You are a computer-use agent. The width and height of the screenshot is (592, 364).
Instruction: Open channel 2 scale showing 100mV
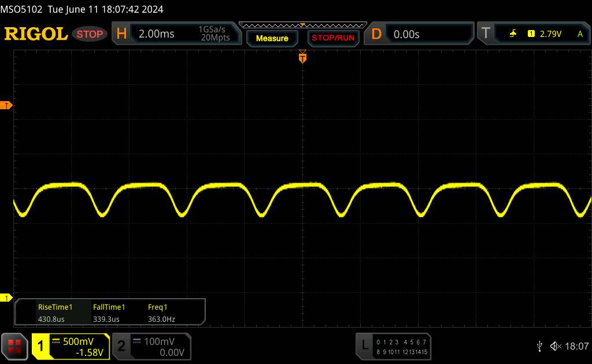(x=159, y=341)
